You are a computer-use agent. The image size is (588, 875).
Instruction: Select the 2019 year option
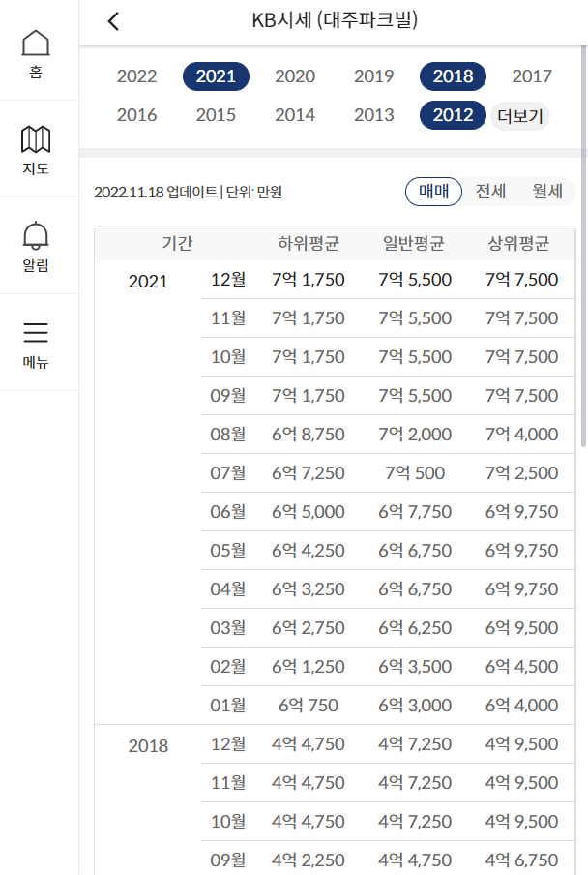373,75
